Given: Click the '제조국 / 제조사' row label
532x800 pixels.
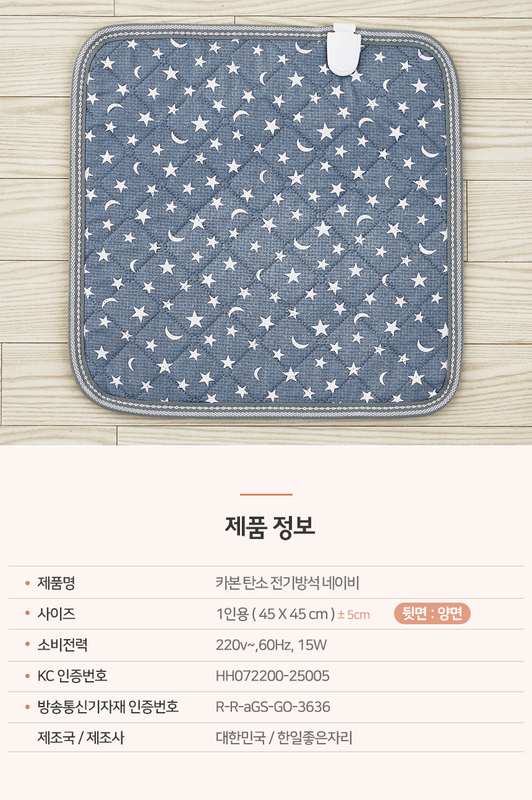Looking at the screenshot, I should pos(81,738).
